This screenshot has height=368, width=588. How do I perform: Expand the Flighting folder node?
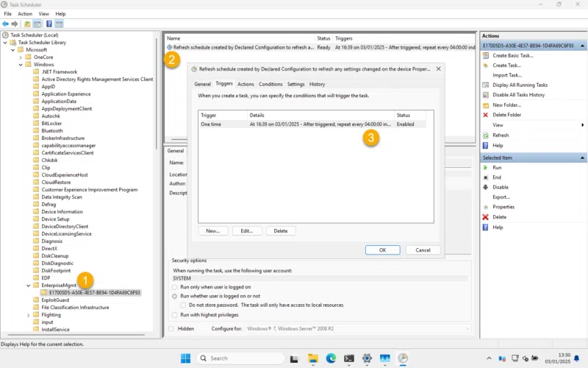coord(29,314)
